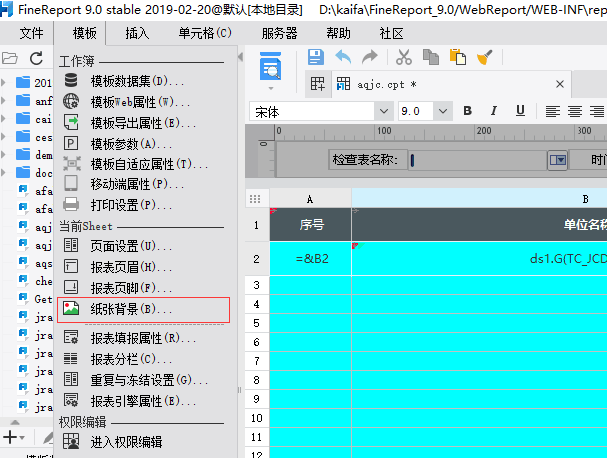Select 进入权限编辑 menu entry
Image resolution: width=607 pixels, height=458 pixels.
(x=126, y=441)
